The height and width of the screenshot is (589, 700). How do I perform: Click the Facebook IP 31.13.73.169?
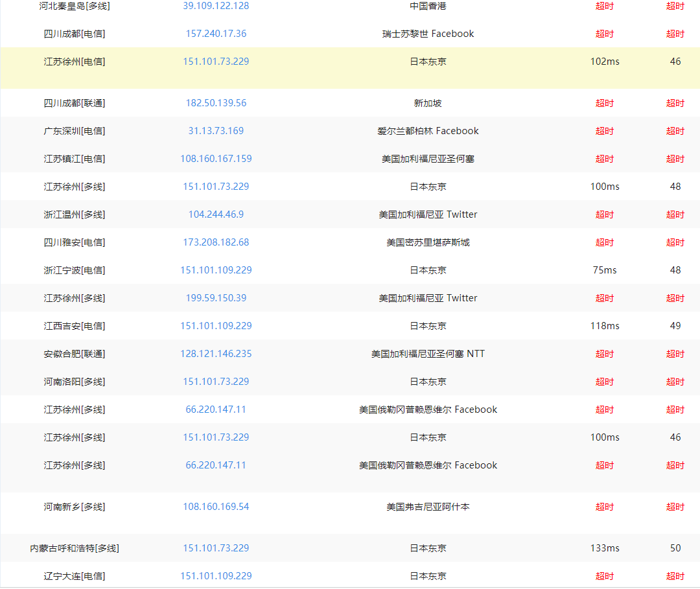216,130
